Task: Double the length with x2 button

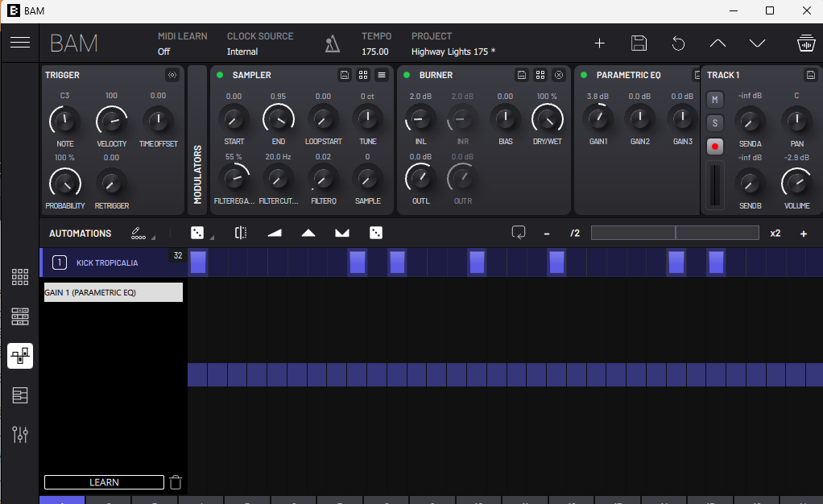Action: 775,233
